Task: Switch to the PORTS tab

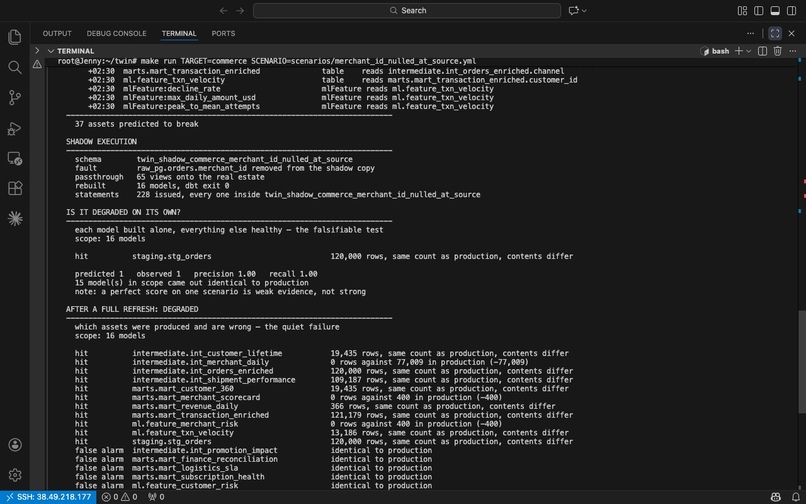Action: (x=223, y=33)
